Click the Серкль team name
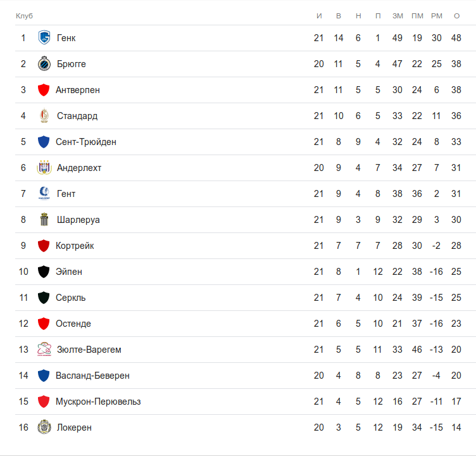Image resolution: width=476 pixels, height=456 pixels. pyautogui.click(x=71, y=298)
